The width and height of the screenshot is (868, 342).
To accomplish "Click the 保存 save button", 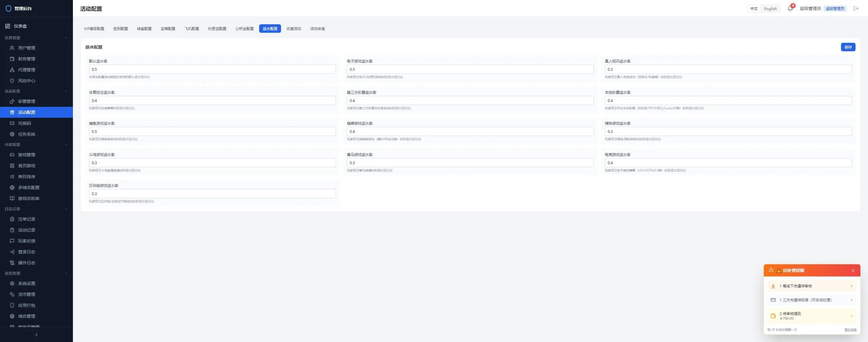I will click(848, 47).
